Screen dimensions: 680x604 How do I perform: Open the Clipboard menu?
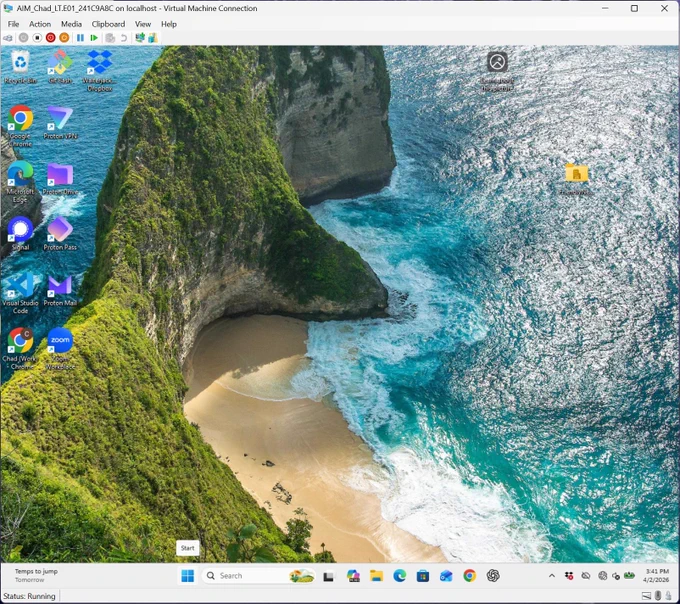pos(108,24)
